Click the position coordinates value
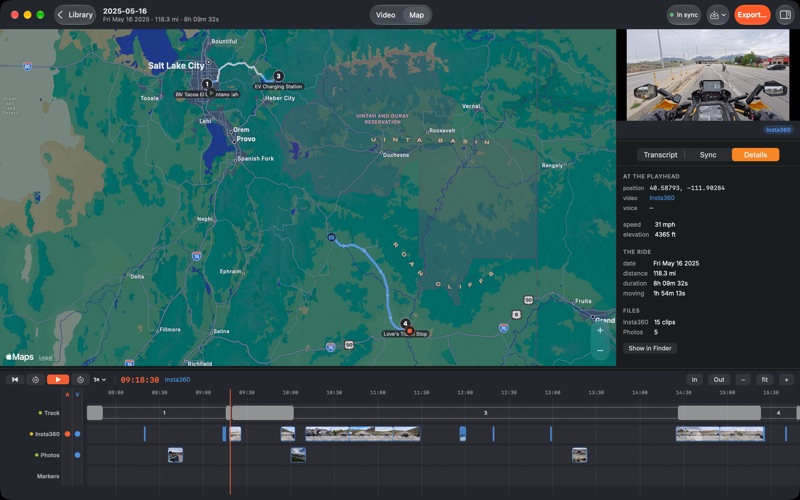The height and width of the screenshot is (500, 800). [x=687, y=188]
